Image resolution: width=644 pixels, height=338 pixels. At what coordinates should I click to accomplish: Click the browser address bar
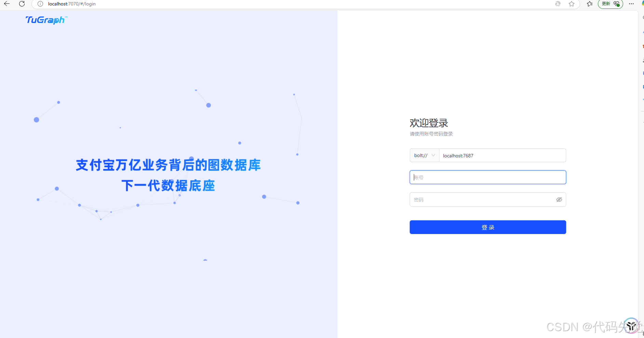[x=137, y=4]
